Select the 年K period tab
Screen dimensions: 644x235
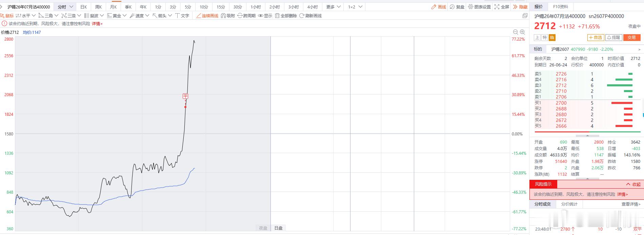[x=143, y=7]
